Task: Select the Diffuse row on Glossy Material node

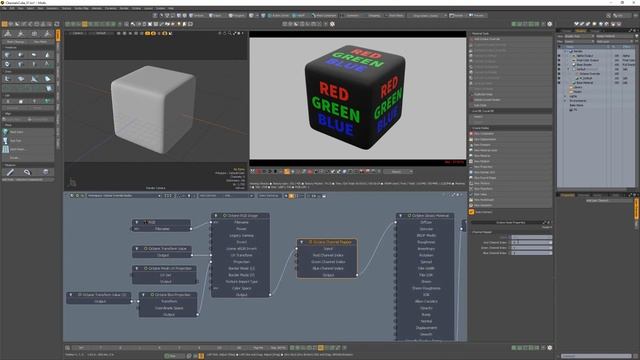Action: [x=425, y=222]
